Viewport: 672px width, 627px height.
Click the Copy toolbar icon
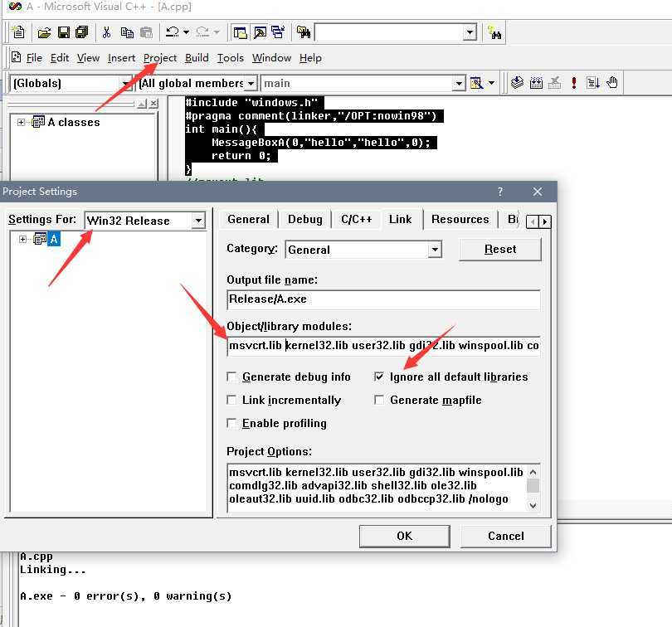[x=127, y=32]
